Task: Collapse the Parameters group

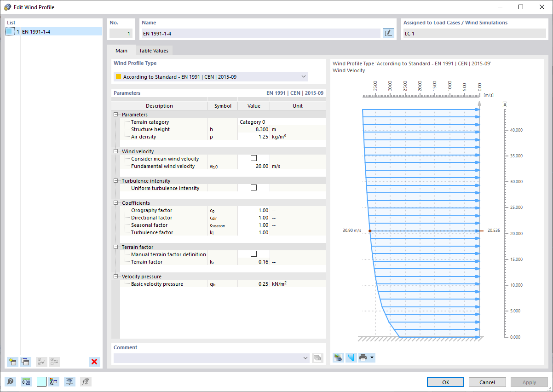Action: 115,115
